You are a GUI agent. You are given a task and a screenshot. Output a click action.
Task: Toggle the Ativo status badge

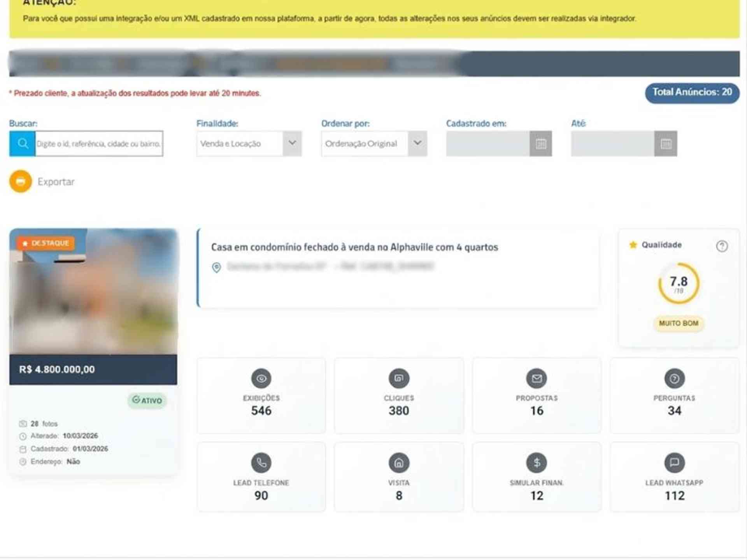click(x=147, y=400)
